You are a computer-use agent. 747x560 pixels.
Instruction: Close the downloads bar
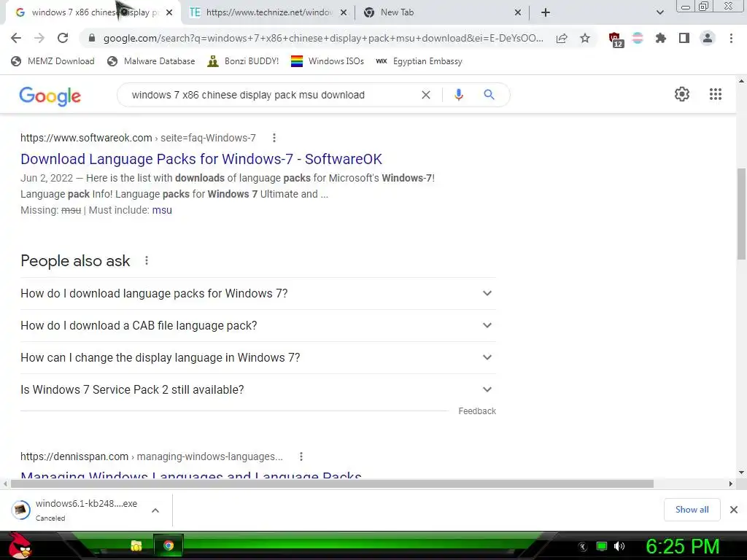734,510
